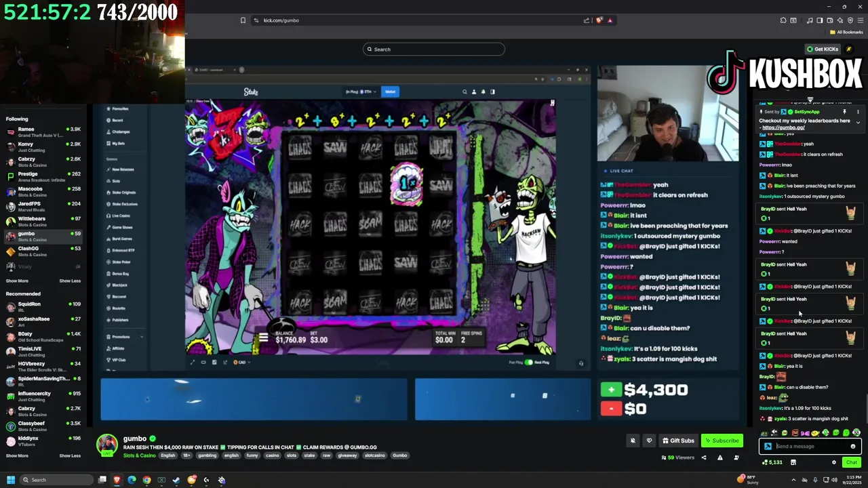The image size is (868, 488).
Task: Click the share page icon in address bar
Action: point(587,20)
